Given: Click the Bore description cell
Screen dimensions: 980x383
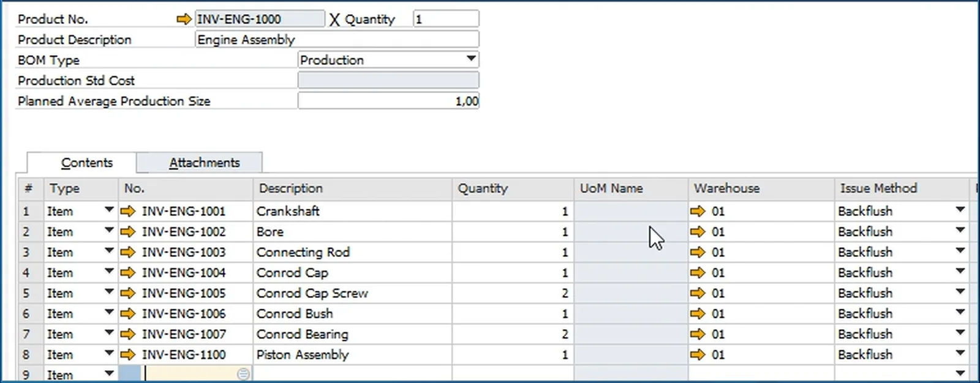Looking at the screenshot, I should point(352,232).
